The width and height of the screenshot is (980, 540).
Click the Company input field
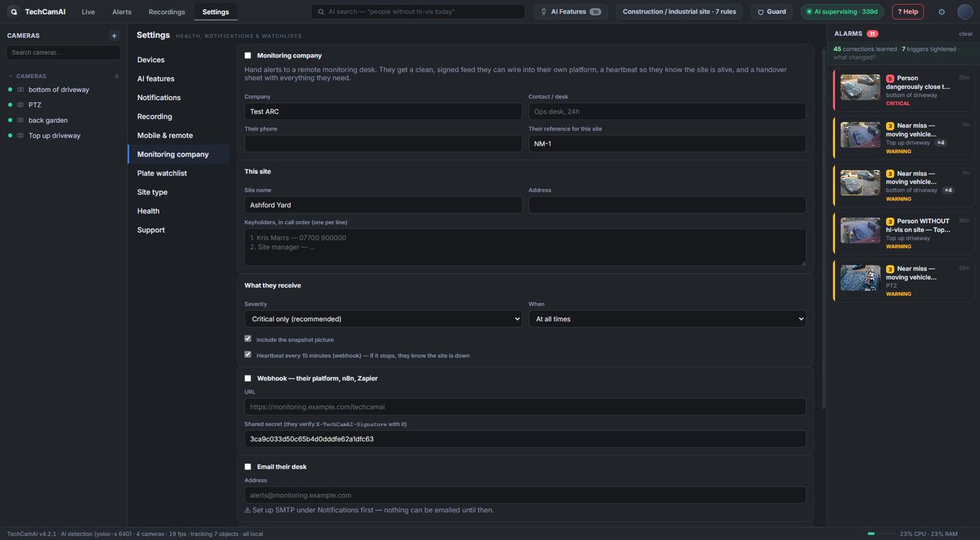coord(383,111)
